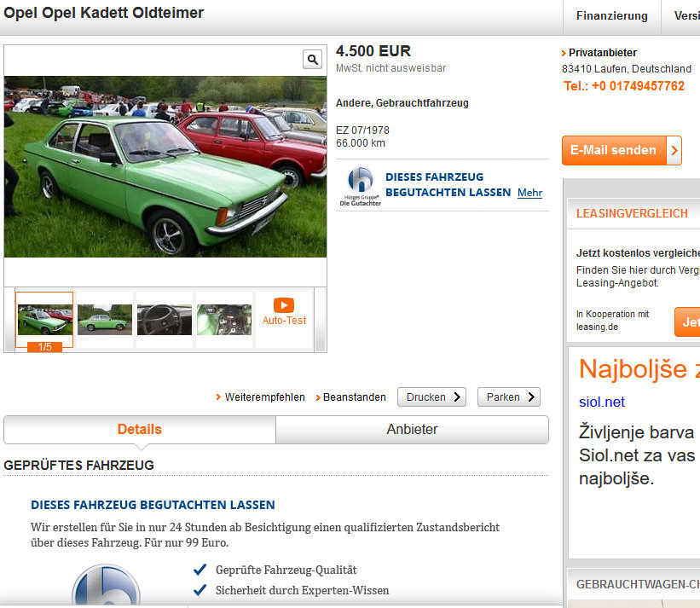
Task: Open the main green Opel Kadett photo
Action: pyautogui.click(x=165, y=166)
